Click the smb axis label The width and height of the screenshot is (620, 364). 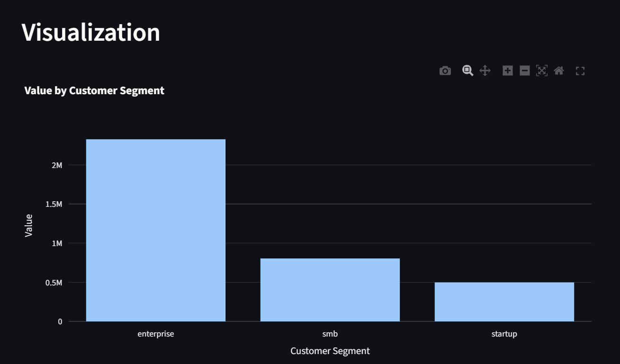pos(330,334)
